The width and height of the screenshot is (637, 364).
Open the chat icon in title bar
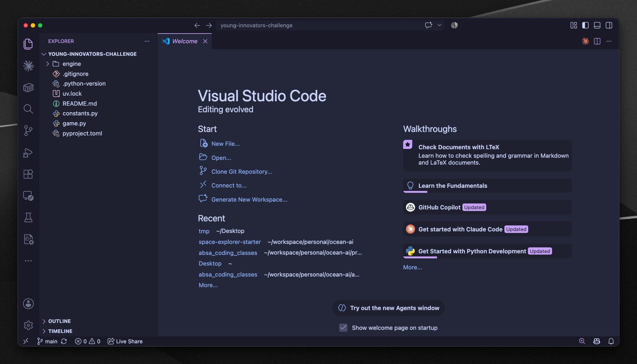point(429,25)
